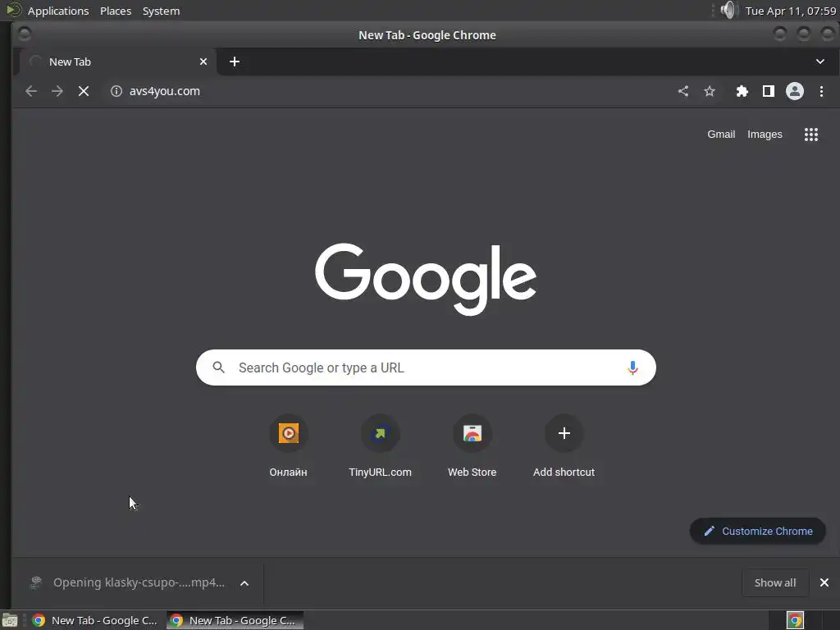840x630 pixels.
Task: Open the Web Store shortcut
Action: 472,445
